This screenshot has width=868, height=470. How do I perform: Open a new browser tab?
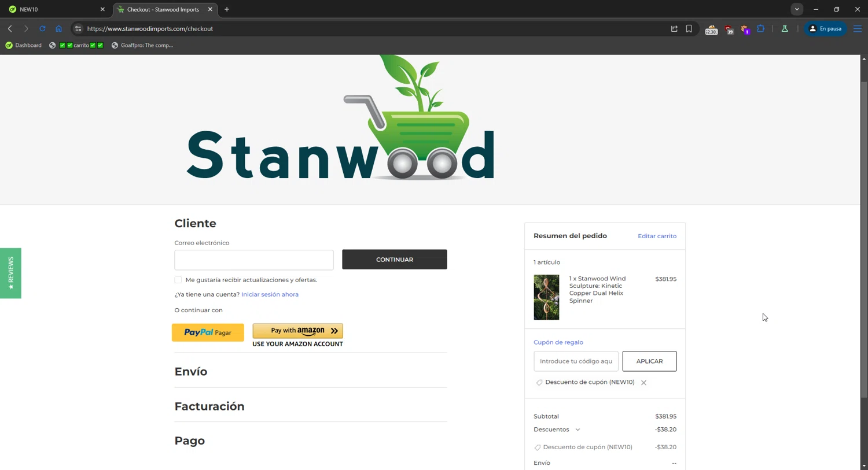click(227, 9)
